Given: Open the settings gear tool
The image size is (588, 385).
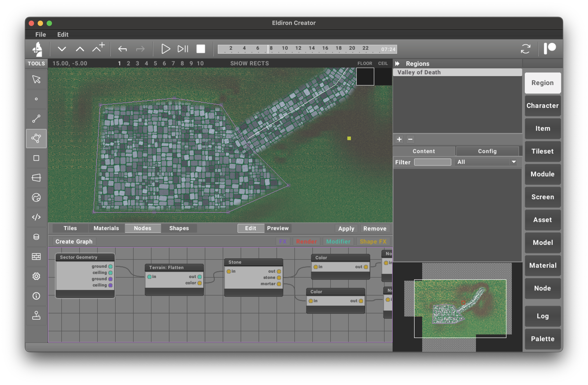Looking at the screenshot, I should [x=36, y=276].
